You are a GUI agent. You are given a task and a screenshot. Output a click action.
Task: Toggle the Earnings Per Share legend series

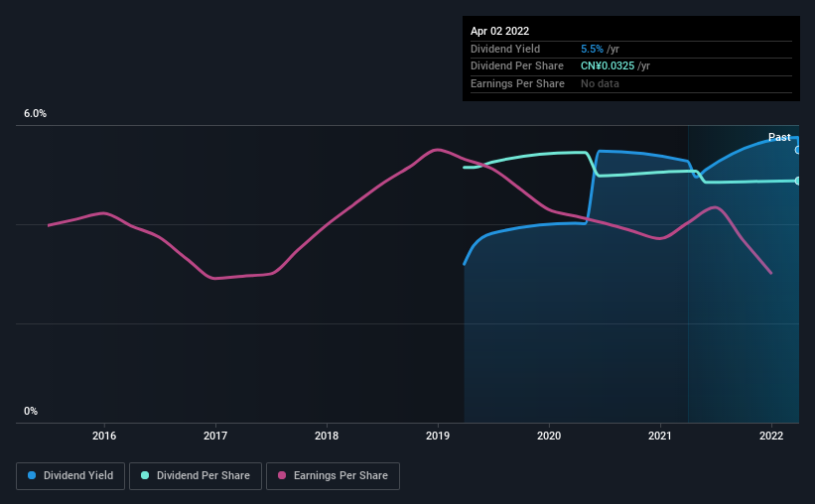pyautogui.click(x=333, y=476)
